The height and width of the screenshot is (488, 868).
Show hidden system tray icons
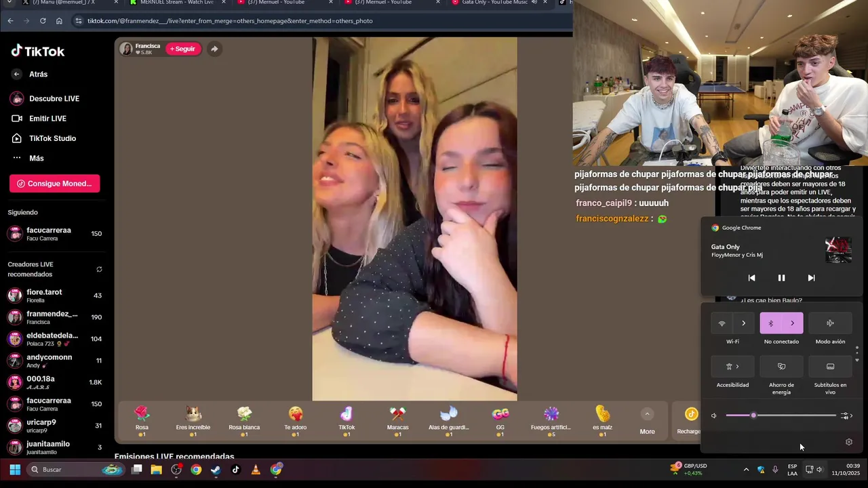tap(746, 469)
